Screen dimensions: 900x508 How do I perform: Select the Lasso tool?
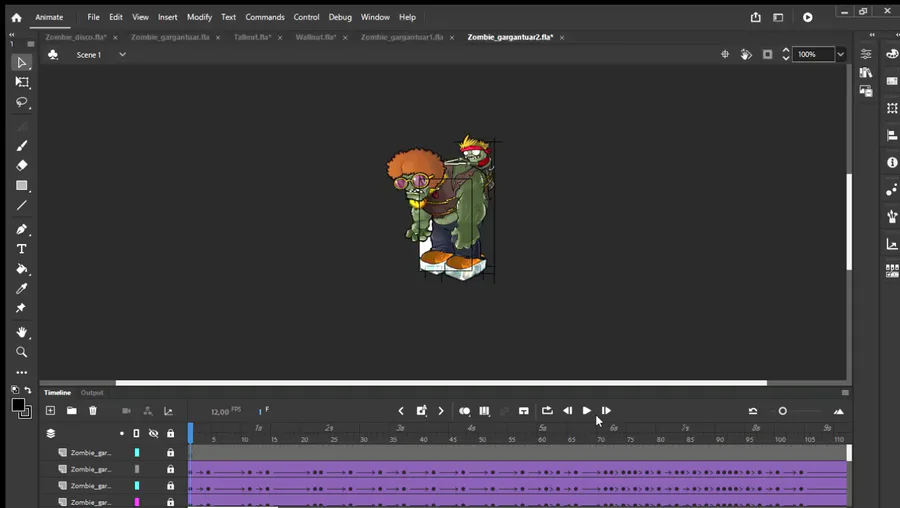point(22,102)
